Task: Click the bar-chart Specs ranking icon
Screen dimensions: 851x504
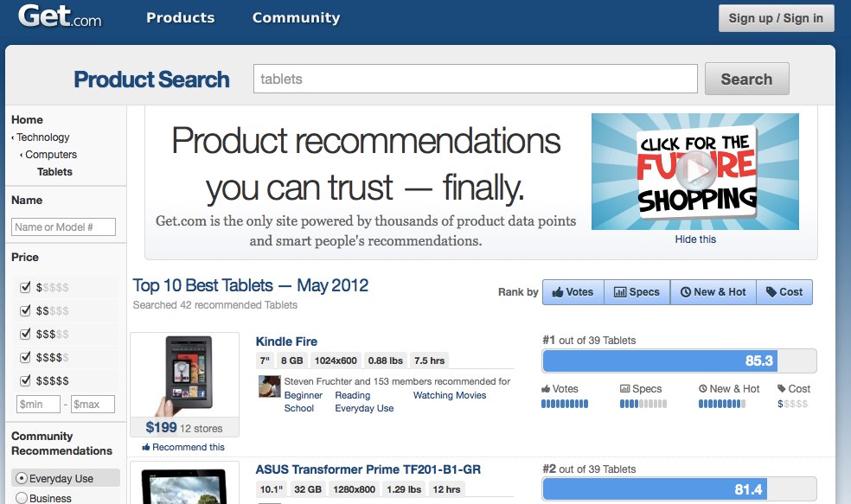Action: click(x=620, y=291)
